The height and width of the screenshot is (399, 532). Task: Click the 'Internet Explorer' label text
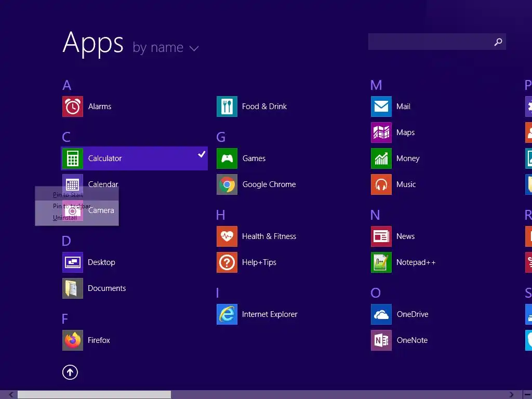point(270,314)
